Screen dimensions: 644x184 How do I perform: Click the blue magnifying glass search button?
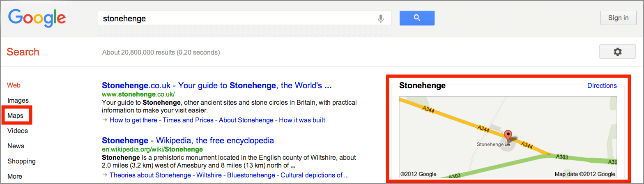click(x=417, y=18)
